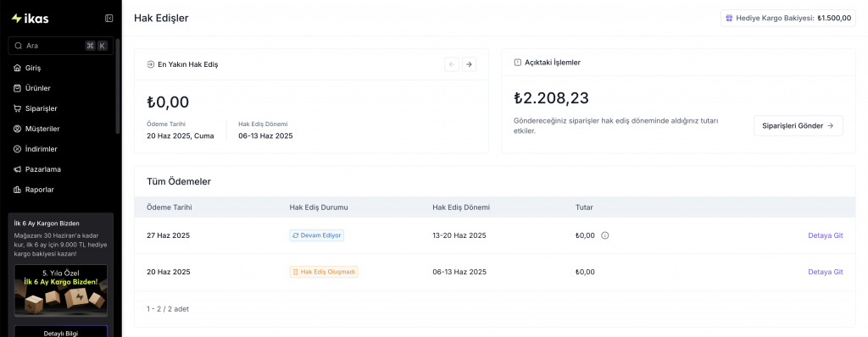The image size is (868, 337).
Task: Click the Detaylı Bilgi button
Action: [x=61, y=332]
